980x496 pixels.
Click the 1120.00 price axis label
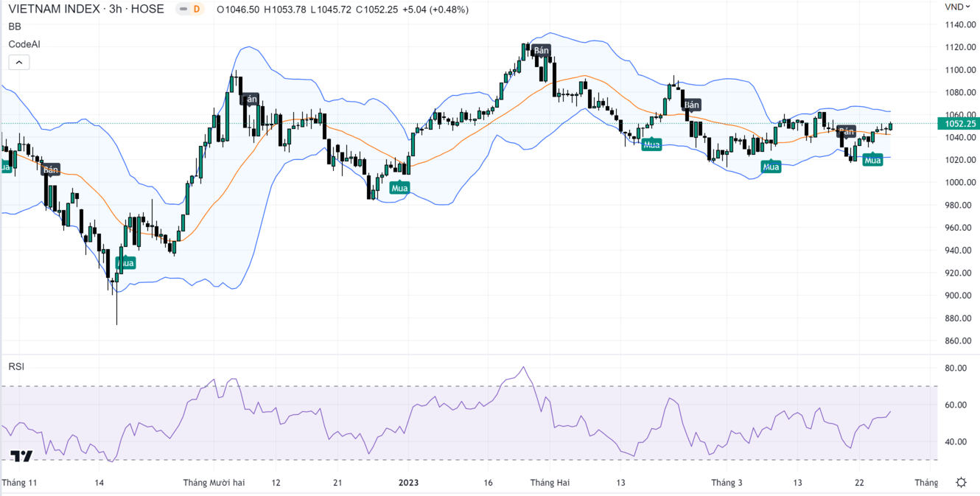(x=959, y=47)
